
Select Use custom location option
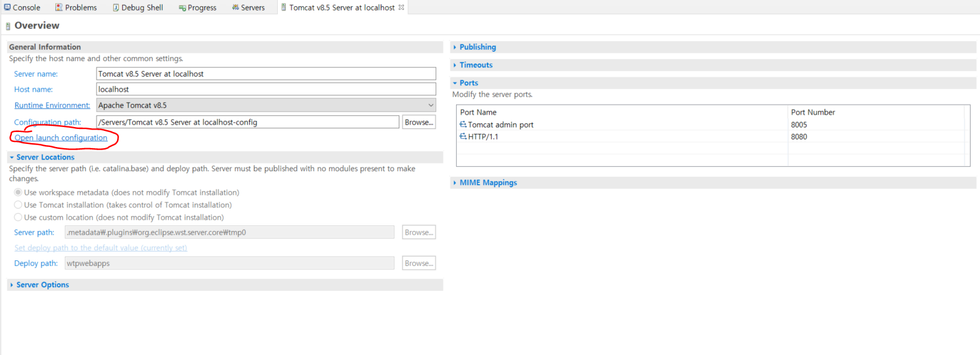18,217
